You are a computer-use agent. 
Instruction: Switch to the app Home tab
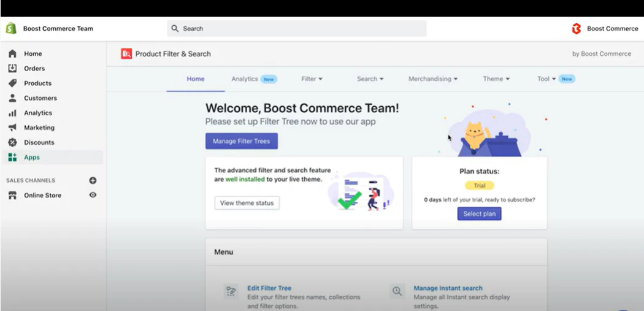196,79
